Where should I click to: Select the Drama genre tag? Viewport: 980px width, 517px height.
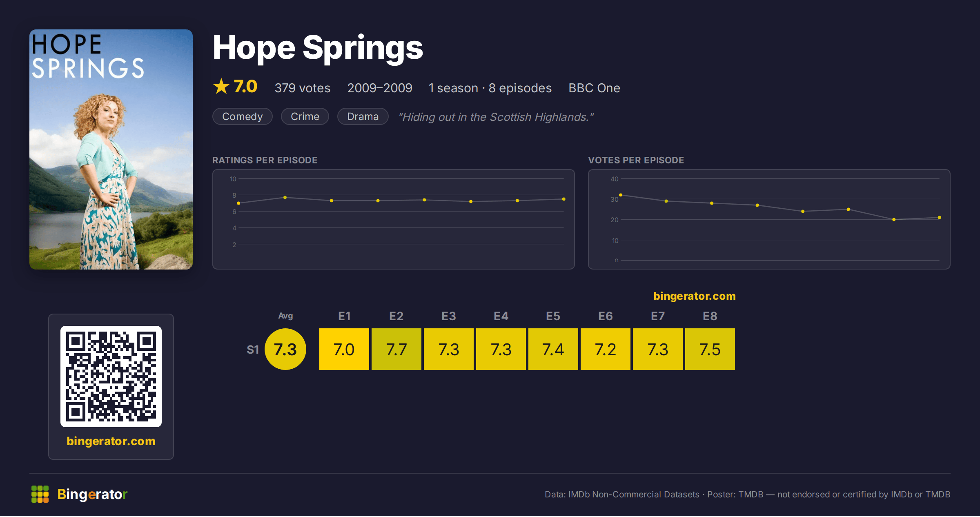pos(363,117)
